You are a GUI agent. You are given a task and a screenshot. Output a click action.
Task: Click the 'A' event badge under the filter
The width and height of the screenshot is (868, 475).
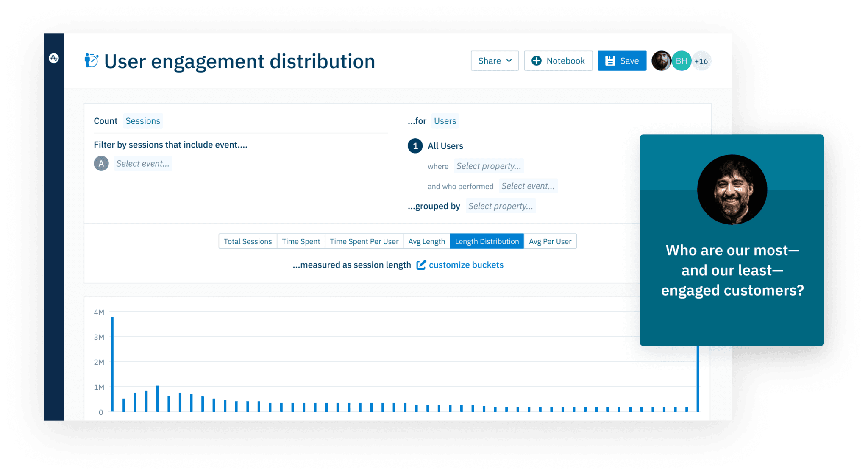point(101,163)
